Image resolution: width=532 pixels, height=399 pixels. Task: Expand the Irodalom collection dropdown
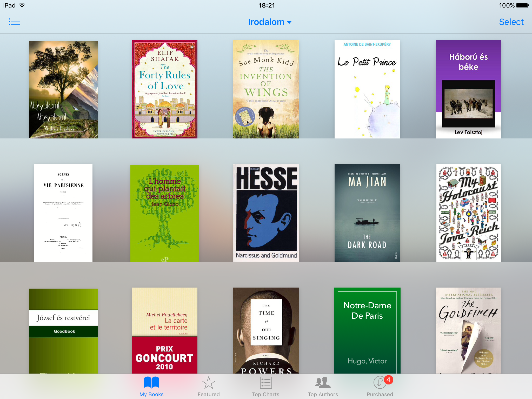pos(270,22)
